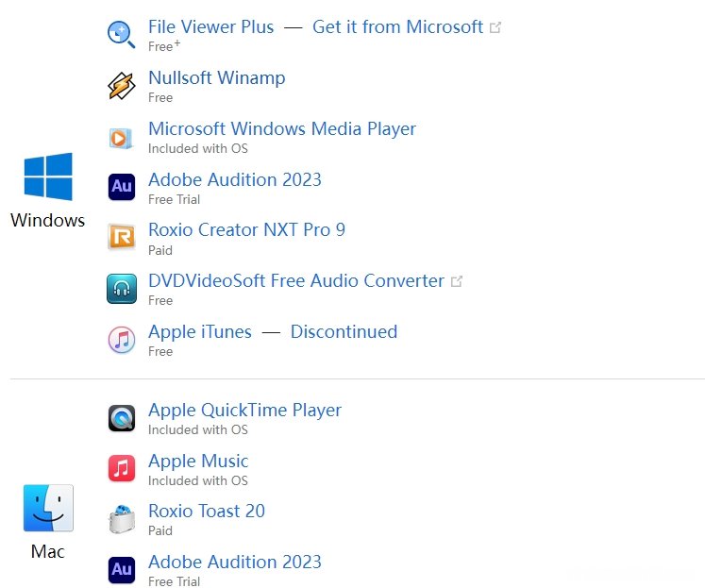The width and height of the screenshot is (705, 588).
Task: Click Paid text under Roxio Toast 20
Action: [x=160, y=530]
